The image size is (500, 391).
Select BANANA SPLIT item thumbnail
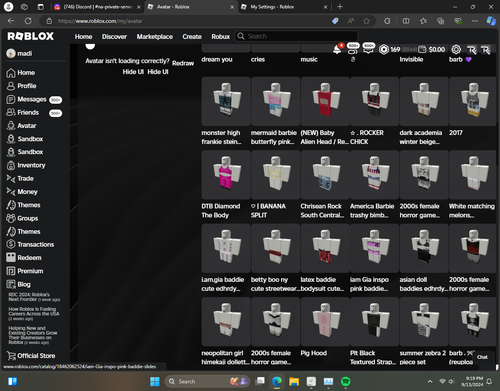click(275, 175)
